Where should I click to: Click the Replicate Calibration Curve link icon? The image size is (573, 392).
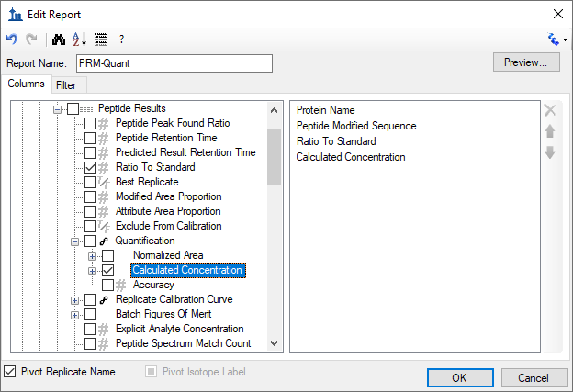[x=104, y=300]
